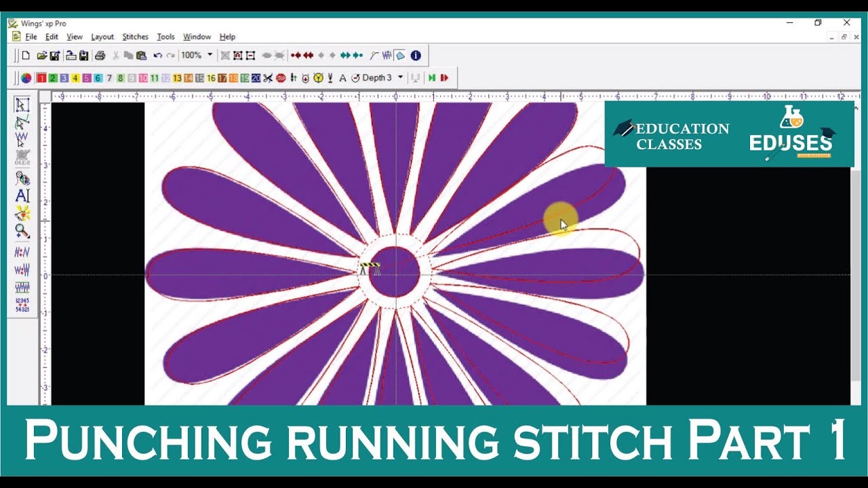Open the File menu
Screen dimensions: 868x488
tap(31, 37)
